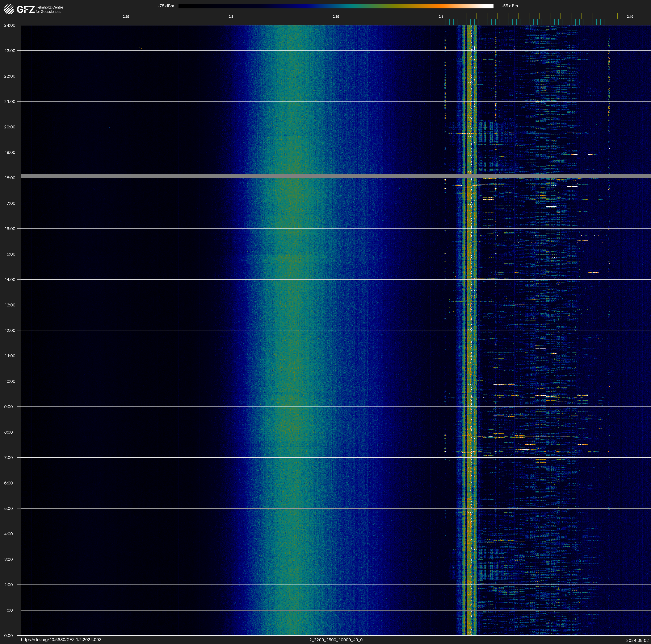651x644 pixels.
Task: Click the GFZ striped globe logo icon
Action: pos(9,9)
